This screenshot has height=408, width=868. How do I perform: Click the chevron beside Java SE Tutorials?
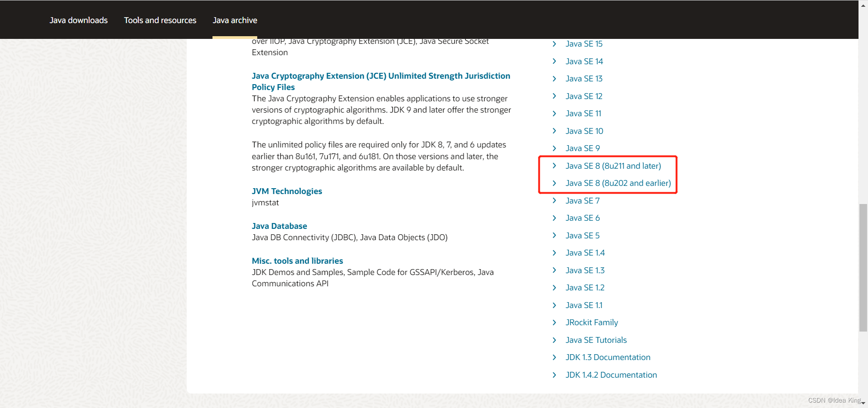coord(554,340)
